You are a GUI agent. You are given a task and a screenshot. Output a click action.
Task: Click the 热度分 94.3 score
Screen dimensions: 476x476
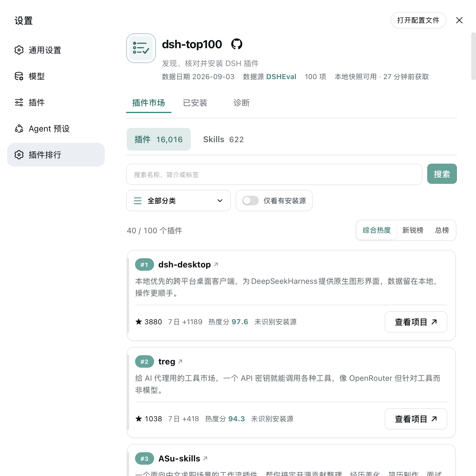(225, 419)
